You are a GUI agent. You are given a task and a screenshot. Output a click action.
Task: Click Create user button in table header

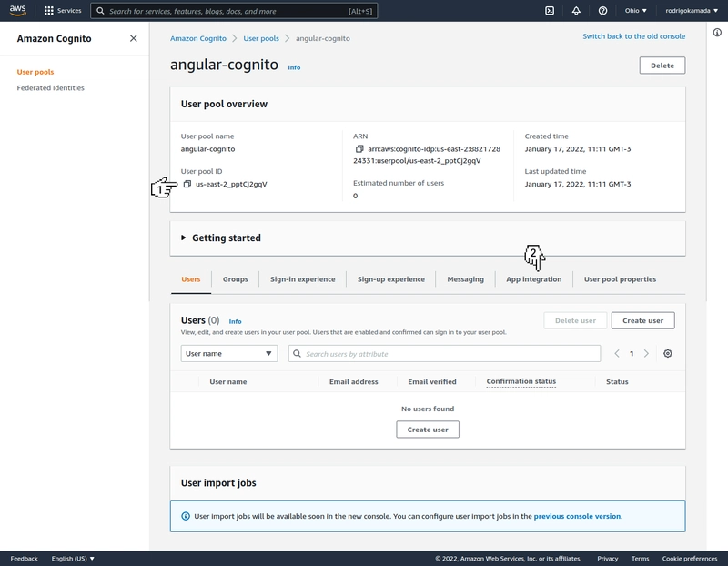[642, 321]
